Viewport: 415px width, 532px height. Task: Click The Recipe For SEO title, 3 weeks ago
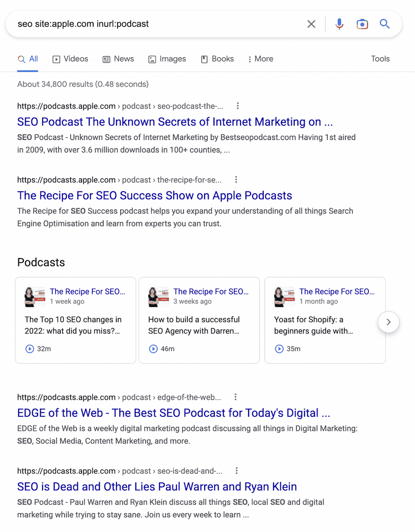[x=211, y=291]
